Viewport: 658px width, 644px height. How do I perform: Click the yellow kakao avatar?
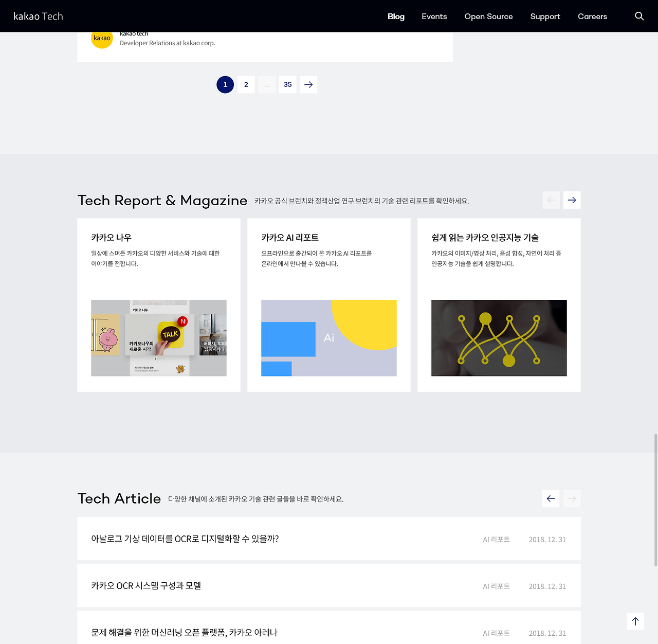[x=102, y=38]
